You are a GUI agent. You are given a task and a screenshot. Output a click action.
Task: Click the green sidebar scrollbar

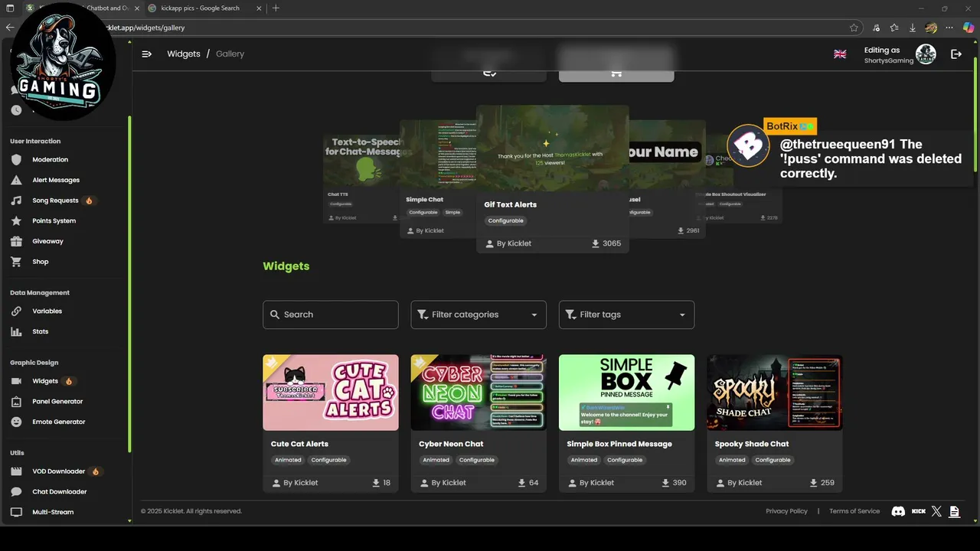(x=129, y=283)
